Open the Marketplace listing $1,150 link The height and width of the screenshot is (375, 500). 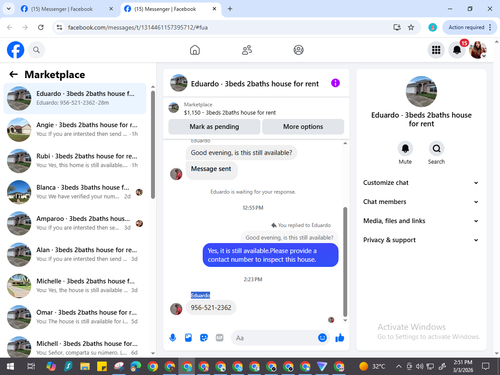(230, 113)
